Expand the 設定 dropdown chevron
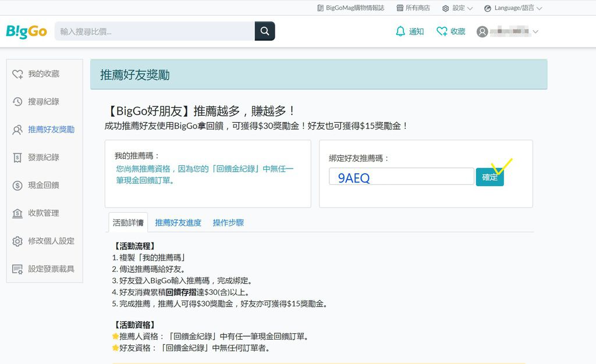This screenshot has height=364, width=596. click(x=470, y=8)
